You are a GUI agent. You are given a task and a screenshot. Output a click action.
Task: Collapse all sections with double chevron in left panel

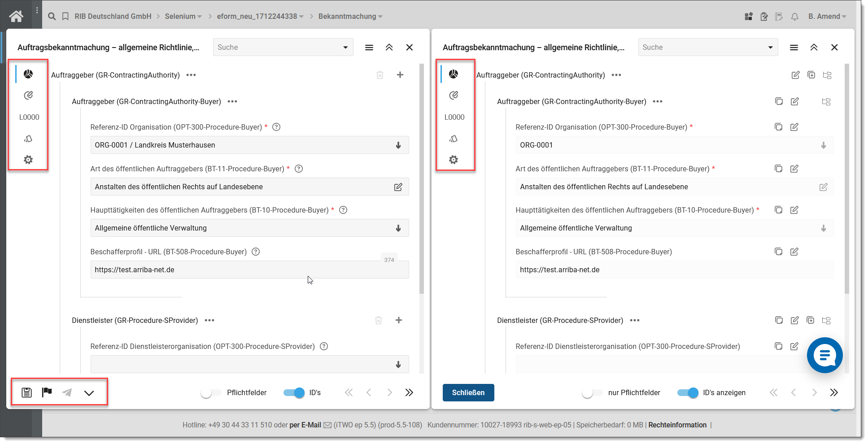389,48
